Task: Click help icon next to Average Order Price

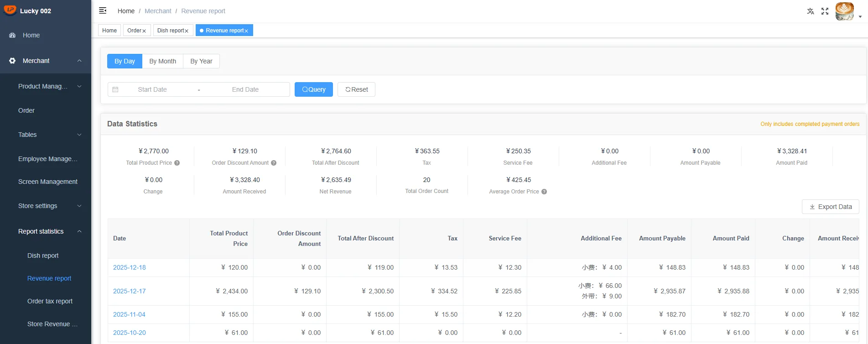Action: (x=544, y=192)
